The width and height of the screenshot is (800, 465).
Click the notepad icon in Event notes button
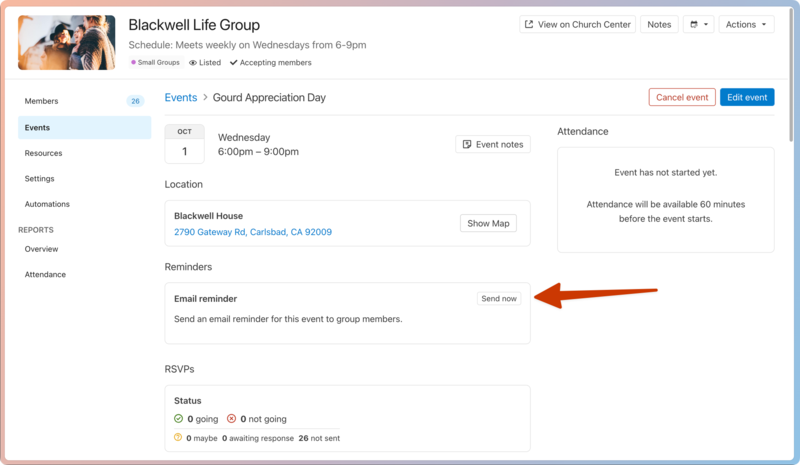click(466, 144)
